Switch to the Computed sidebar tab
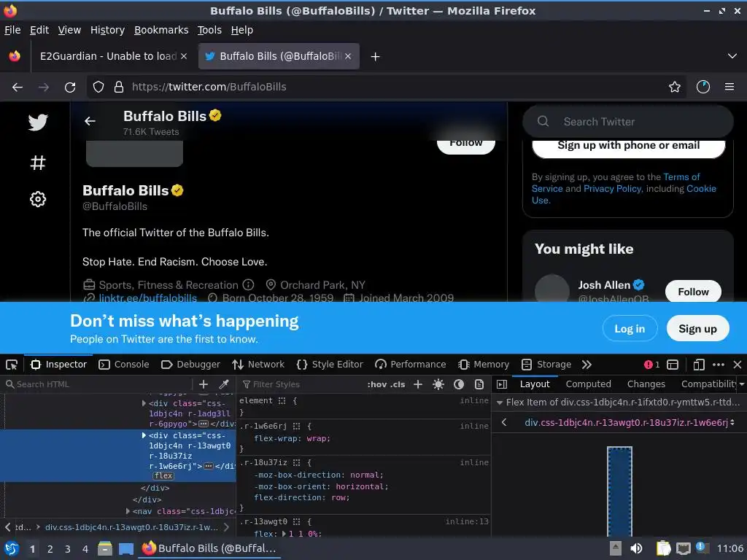Screen dimensions: 747x560 click(589, 384)
